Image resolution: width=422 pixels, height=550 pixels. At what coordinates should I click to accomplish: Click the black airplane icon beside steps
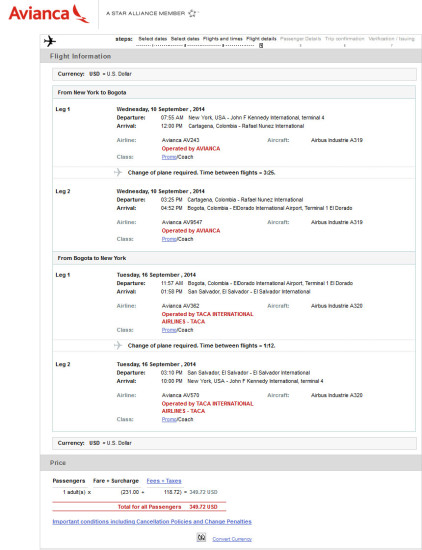[50, 41]
